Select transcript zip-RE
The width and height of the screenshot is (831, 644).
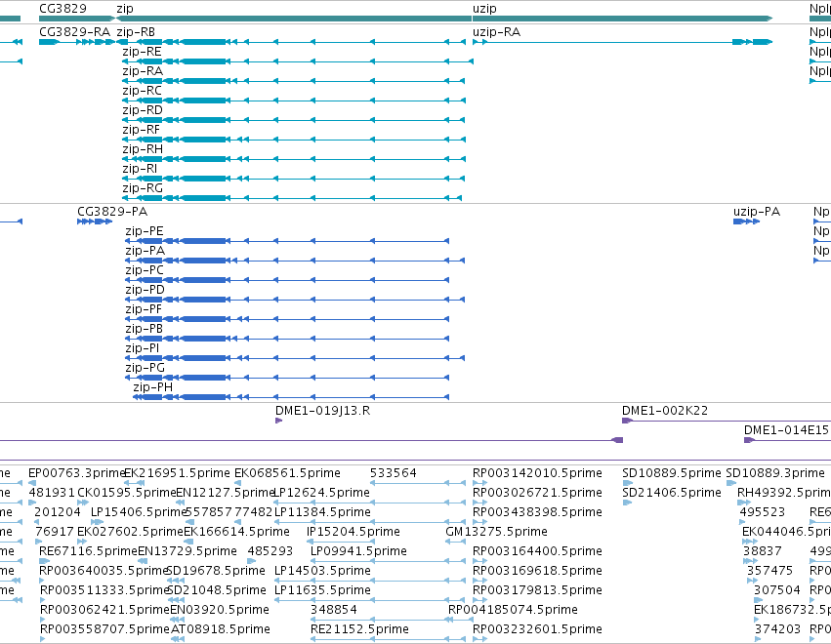coord(142,52)
